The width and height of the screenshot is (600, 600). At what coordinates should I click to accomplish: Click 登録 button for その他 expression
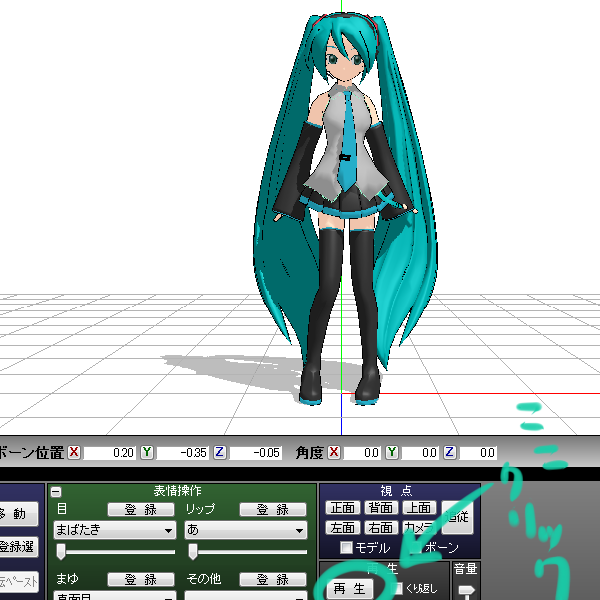coord(273,579)
